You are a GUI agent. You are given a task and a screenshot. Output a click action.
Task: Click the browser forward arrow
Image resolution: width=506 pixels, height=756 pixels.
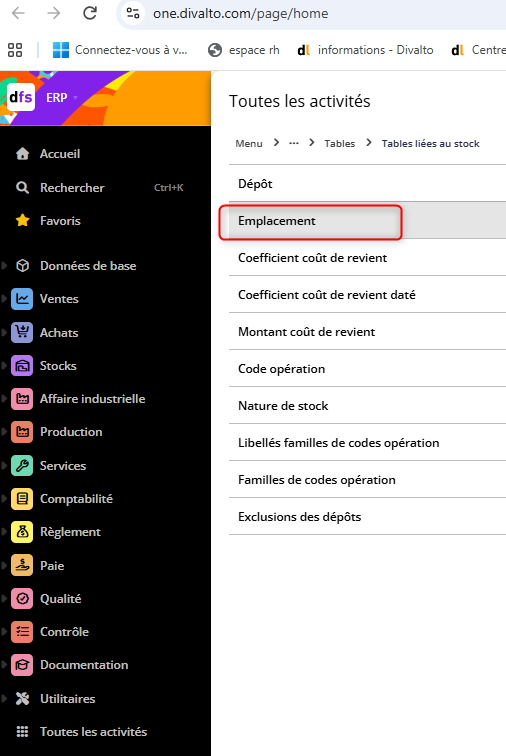pos(54,13)
